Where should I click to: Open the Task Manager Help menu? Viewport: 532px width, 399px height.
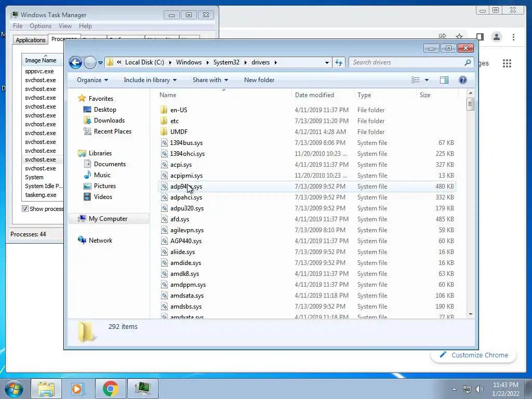[x=85, y=26]
